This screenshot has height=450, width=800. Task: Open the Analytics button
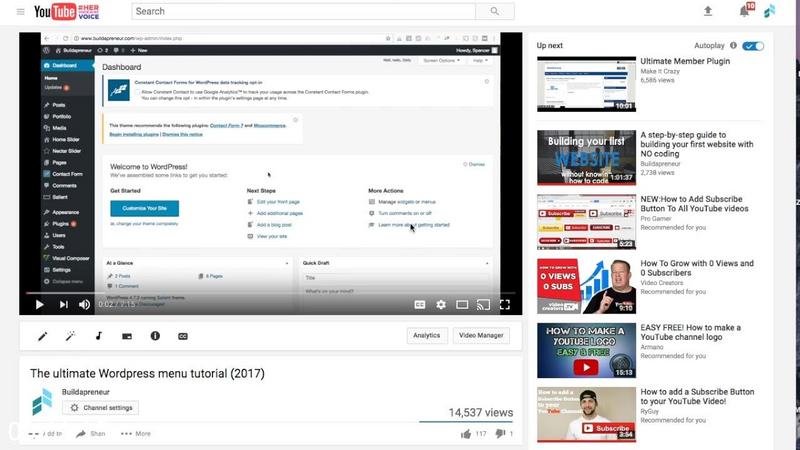[427, 335]
